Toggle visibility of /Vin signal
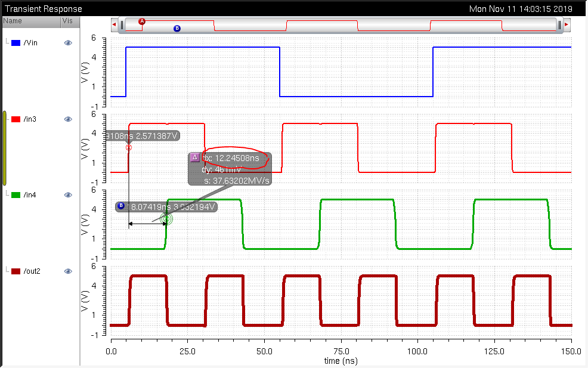The height and width of the screenshot is (368, 588). click(68, 43)
